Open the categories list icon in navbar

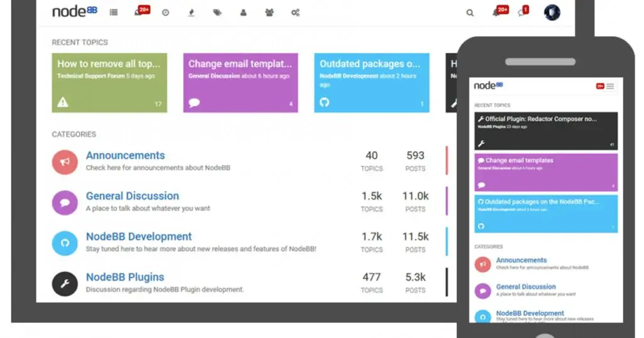pos(114,13)
